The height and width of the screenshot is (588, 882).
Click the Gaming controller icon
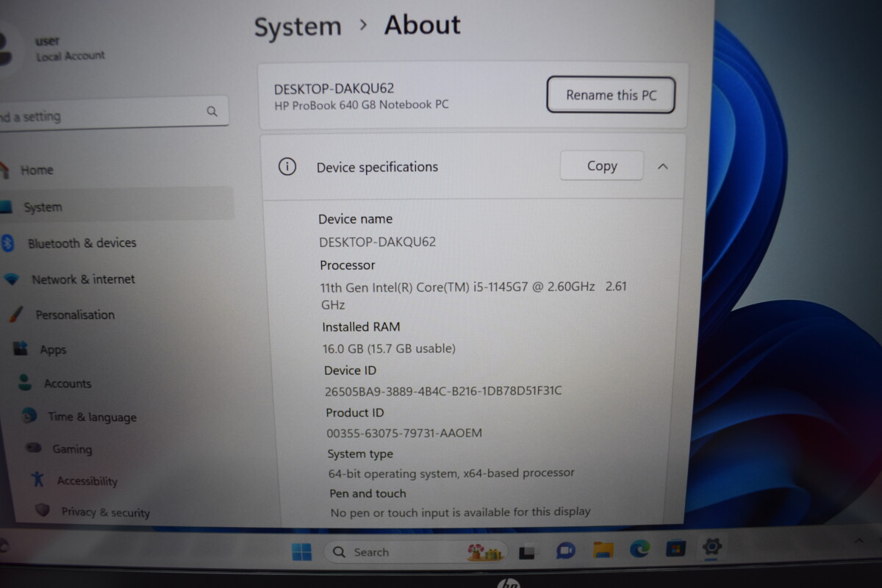(33, 448)
